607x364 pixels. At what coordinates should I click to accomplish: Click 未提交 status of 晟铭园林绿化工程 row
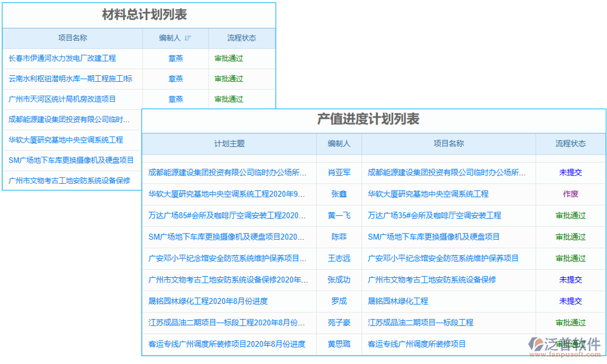coord(570,301)
